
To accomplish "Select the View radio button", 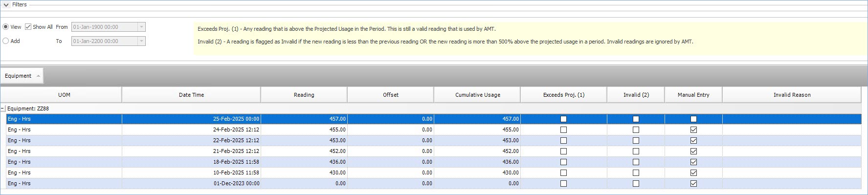I will (x=6, y=27).
